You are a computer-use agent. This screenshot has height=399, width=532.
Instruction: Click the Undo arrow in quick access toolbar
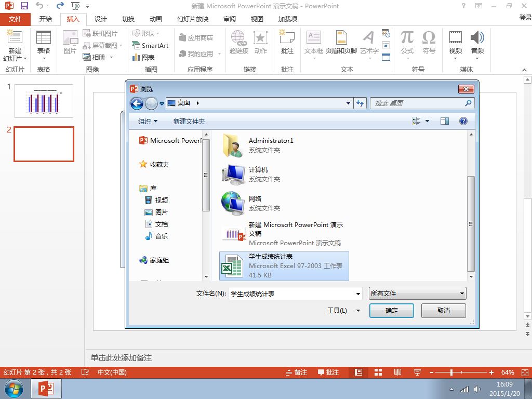coord(39,6)
